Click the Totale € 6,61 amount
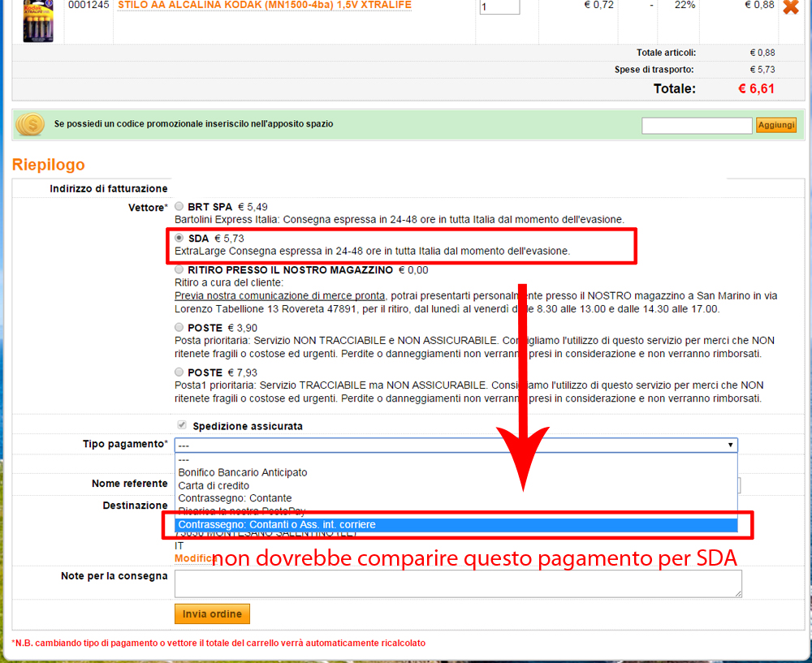Image resolution: width=812 pixels, height=663 pixels. coord(756,88)
